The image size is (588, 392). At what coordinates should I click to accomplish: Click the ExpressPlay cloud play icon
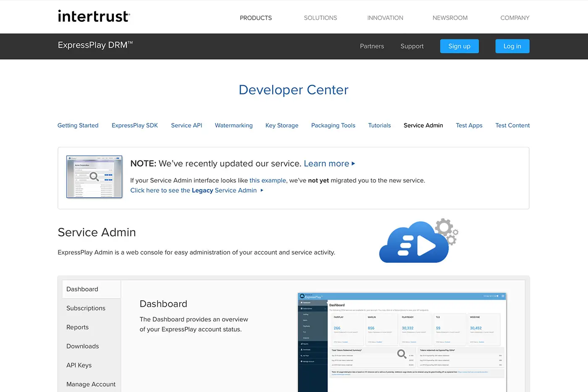pos(418,241)
